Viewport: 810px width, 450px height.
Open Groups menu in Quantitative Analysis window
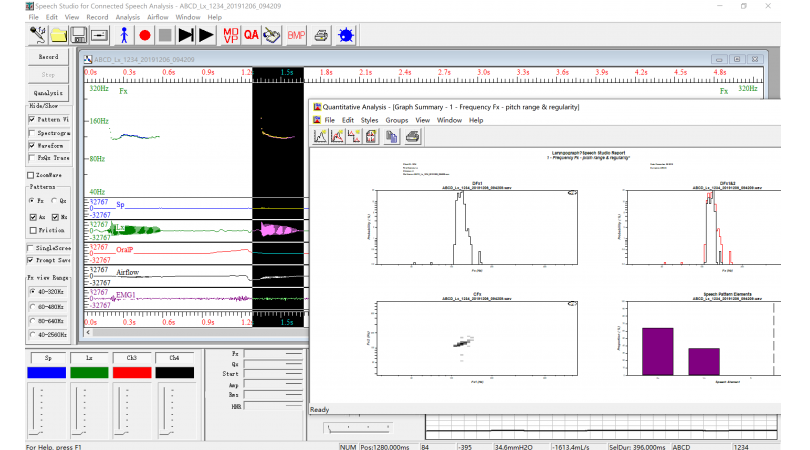[x=396, y=120]
